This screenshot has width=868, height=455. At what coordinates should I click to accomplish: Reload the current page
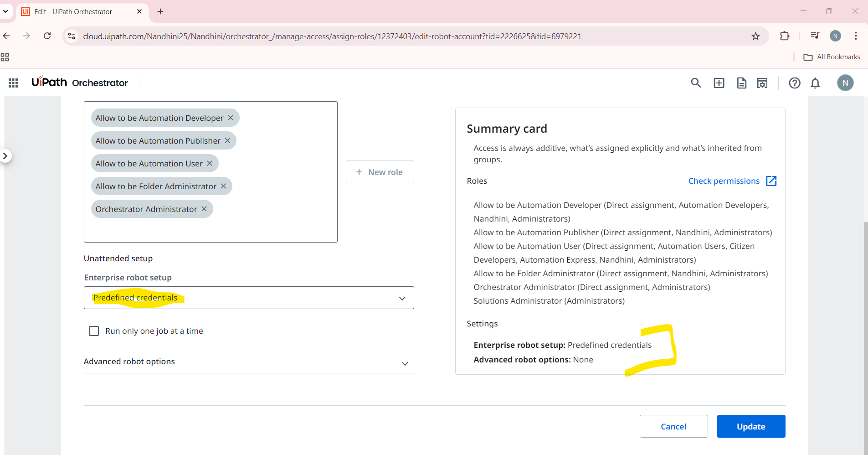click(47, 36)
